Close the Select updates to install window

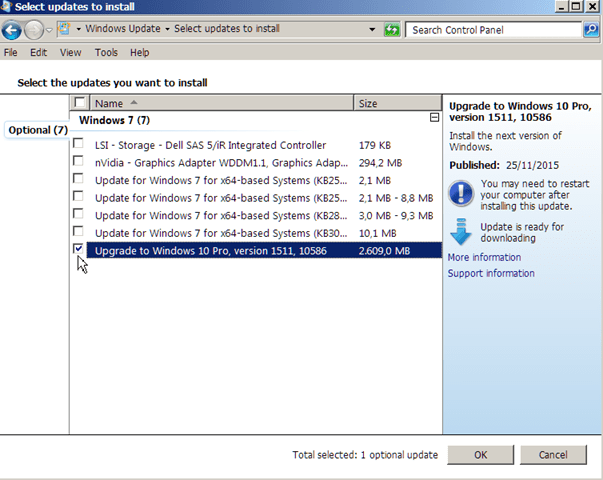coord(592,7)
